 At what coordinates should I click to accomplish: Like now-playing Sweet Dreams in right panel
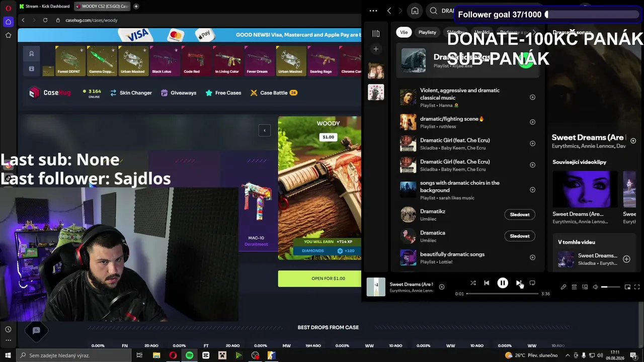tap(633, 141)
